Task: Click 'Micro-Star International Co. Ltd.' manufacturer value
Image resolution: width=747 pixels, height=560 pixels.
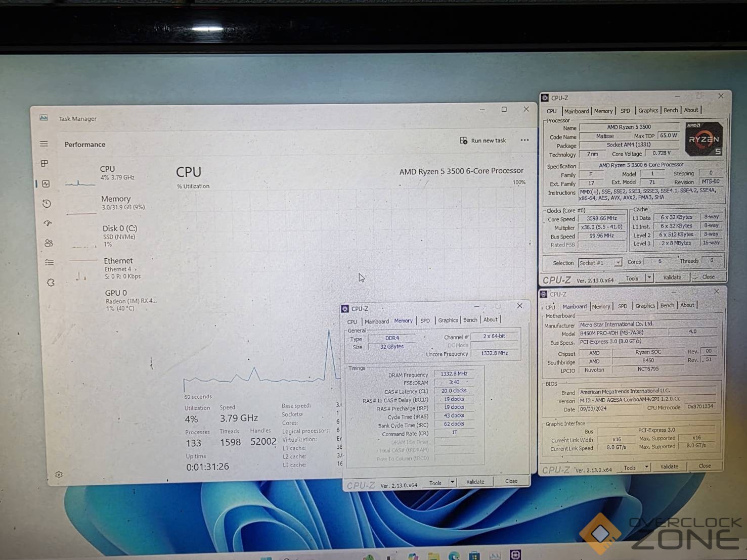Action: pos(647,324)
